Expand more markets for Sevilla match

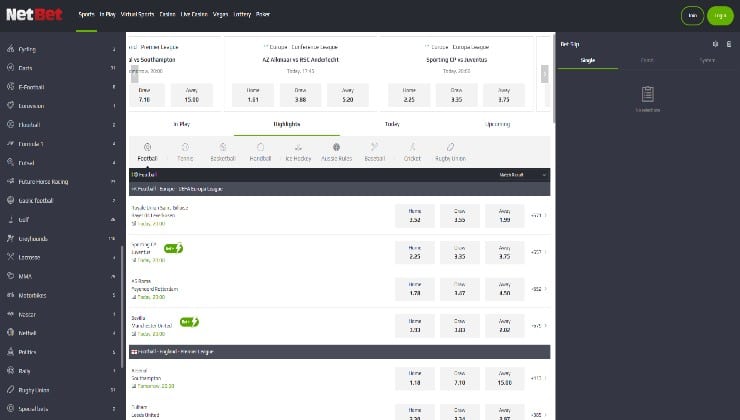tap(538, 325)
